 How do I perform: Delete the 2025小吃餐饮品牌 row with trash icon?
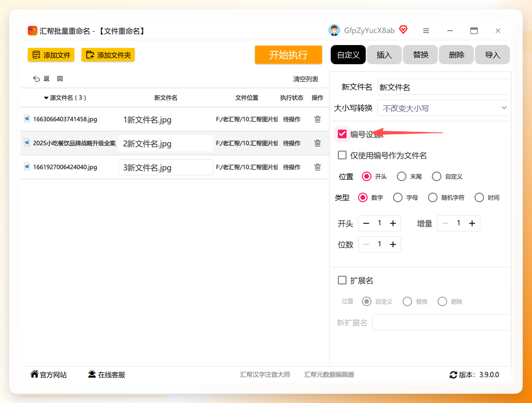click(x=318, y=143)
